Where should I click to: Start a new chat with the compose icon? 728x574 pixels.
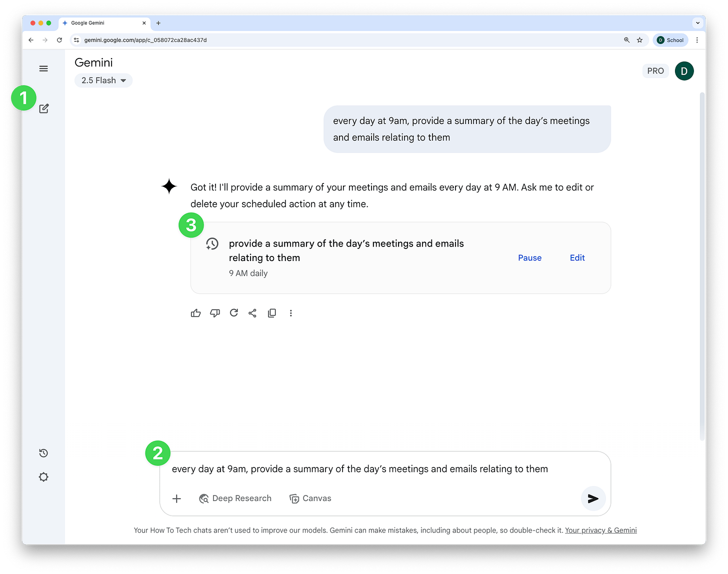[x=44, y=108]
